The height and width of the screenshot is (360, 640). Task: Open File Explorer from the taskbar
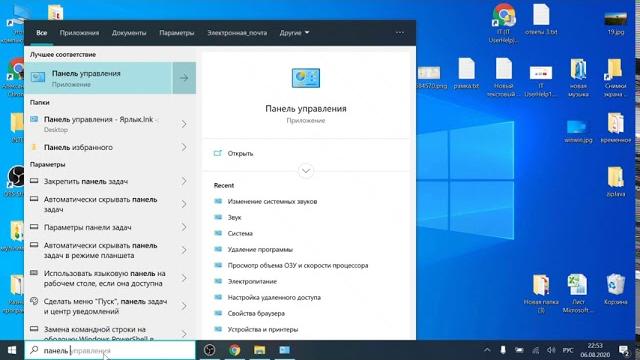260,350
